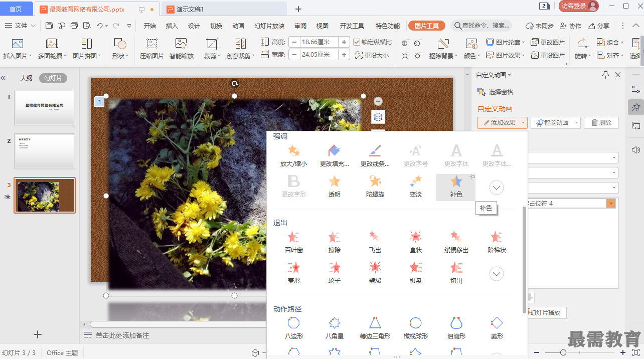Apply the 陀螺旋 effect
The height and width of the screenshot is (359, 644).
[375, 187]
